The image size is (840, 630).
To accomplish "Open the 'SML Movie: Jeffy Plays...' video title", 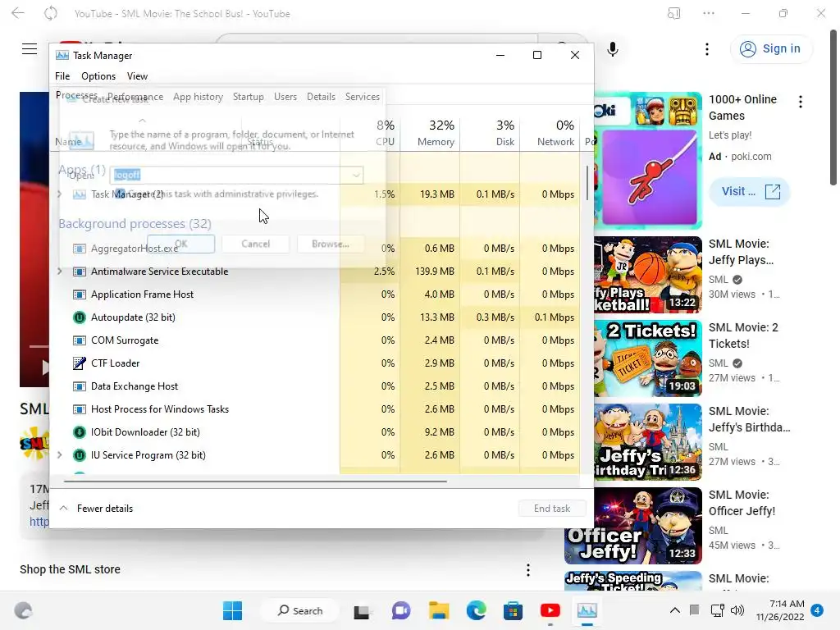I will pyautogui.click(x=741, y=252).
